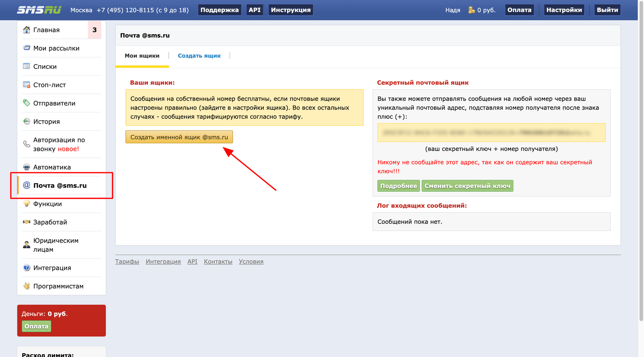Click the Сообщений пока нет. log text
This screenshot has width=644, height=357.
click(x=410, y=222)
